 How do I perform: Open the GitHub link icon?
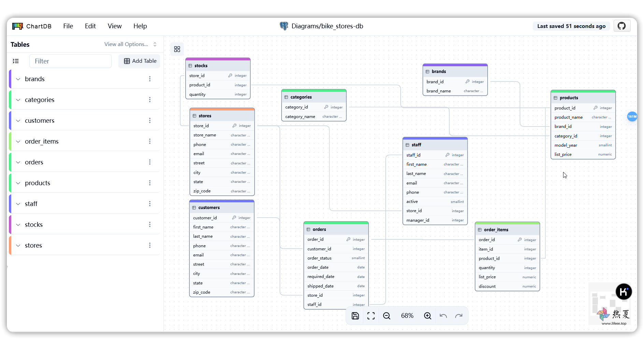(621, 26)
